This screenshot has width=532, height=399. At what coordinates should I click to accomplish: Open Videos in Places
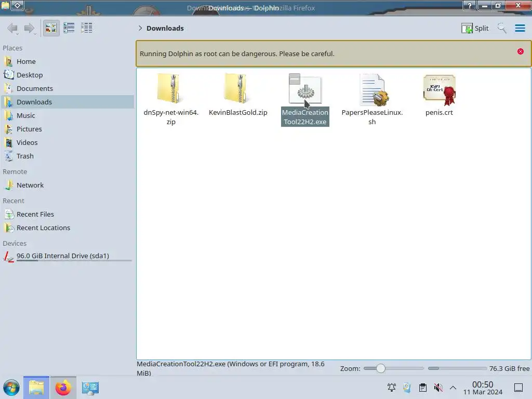click(x=67, y=143)
